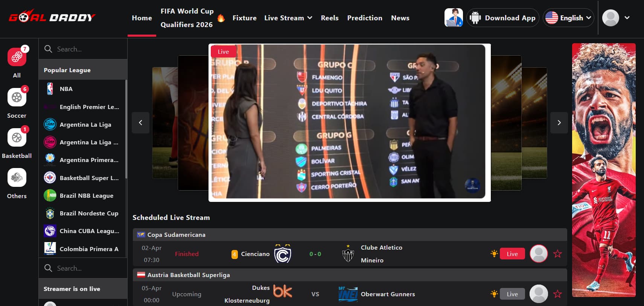Favorite the Cienciano match with star
644x306 pixels.
point(557,254)
